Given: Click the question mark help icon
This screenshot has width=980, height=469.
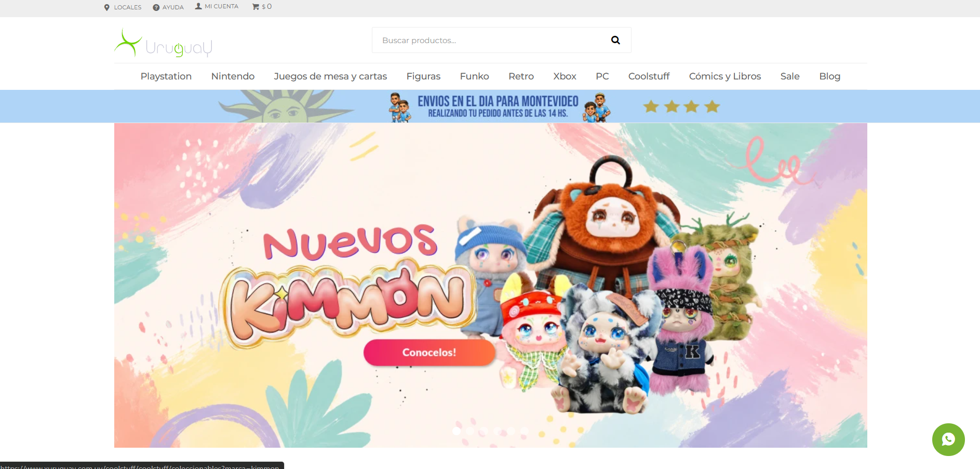Looking at the screenshot, I should [156, 7].
